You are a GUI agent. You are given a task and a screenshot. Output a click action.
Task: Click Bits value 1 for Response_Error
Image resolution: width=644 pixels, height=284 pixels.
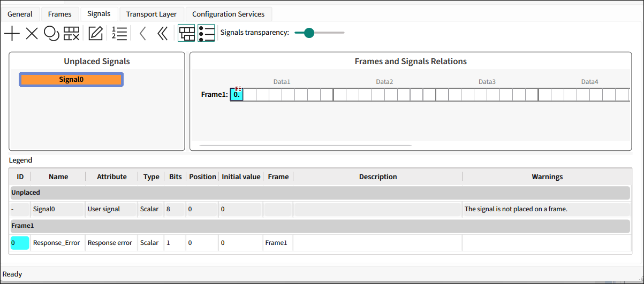[176, 243]
